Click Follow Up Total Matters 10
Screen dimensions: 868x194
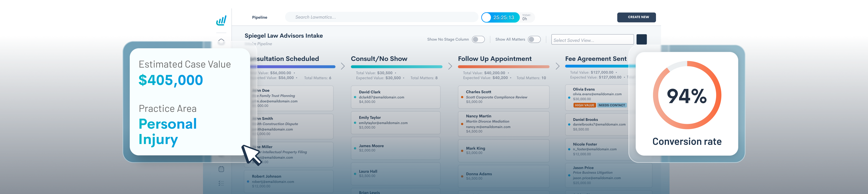coord(531,78)
